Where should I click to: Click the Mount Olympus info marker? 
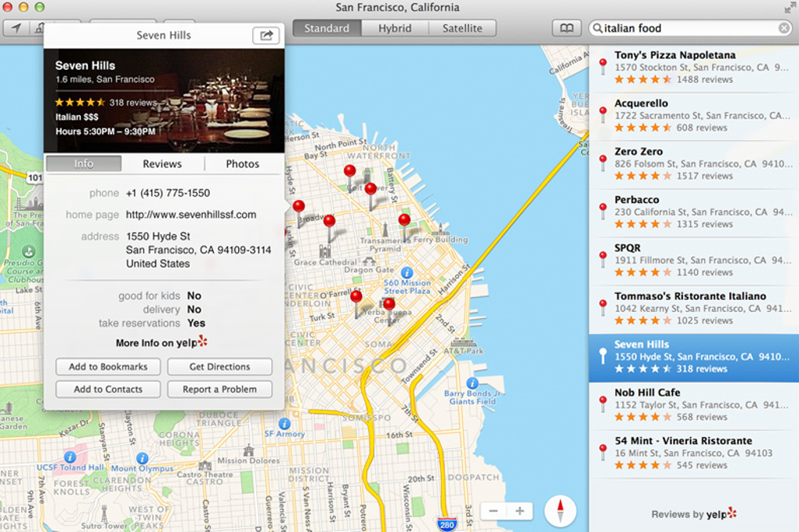click(x=143, y=458)
